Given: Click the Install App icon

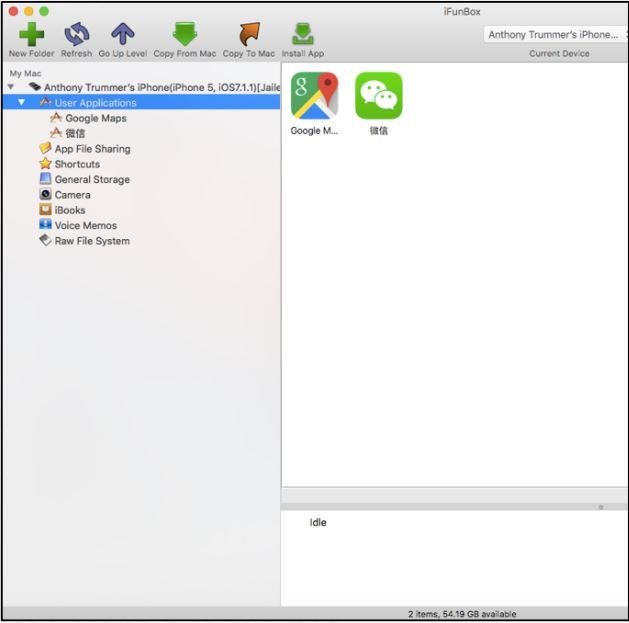Looking at the screenshot, I should click(x=303, y=34).
